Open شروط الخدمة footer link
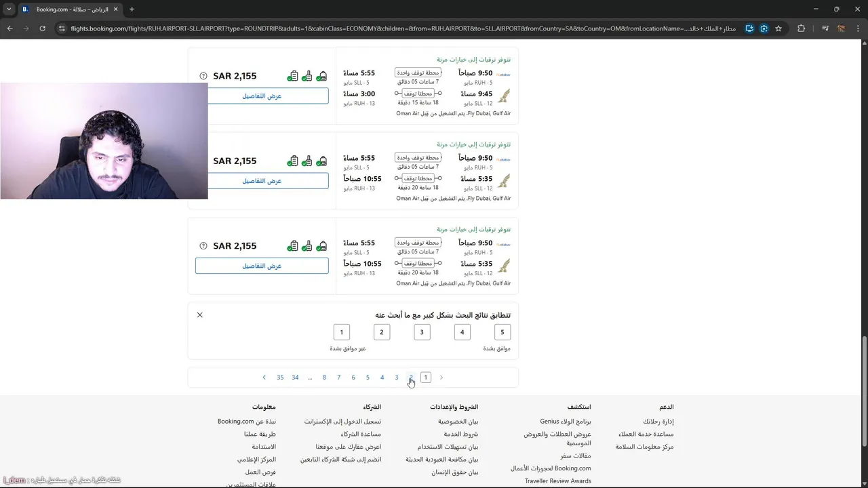The height and width of the screenshot is (488, 868). click(461, 434)
